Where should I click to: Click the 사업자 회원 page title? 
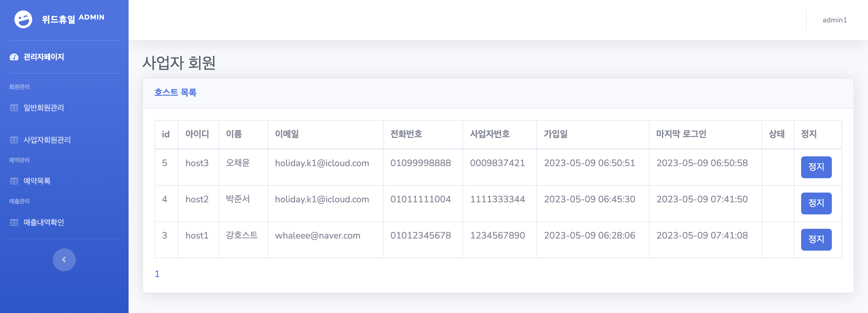click(179, 63)
